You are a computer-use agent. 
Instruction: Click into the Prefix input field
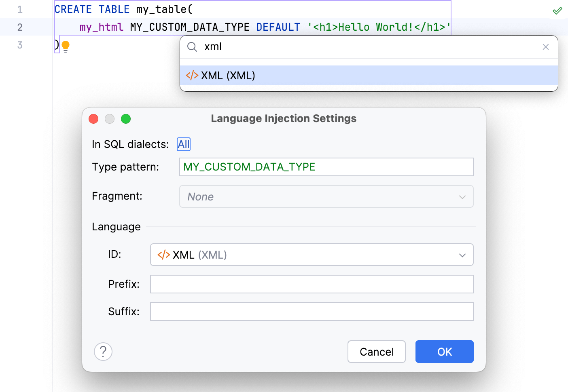pos(312,284)
